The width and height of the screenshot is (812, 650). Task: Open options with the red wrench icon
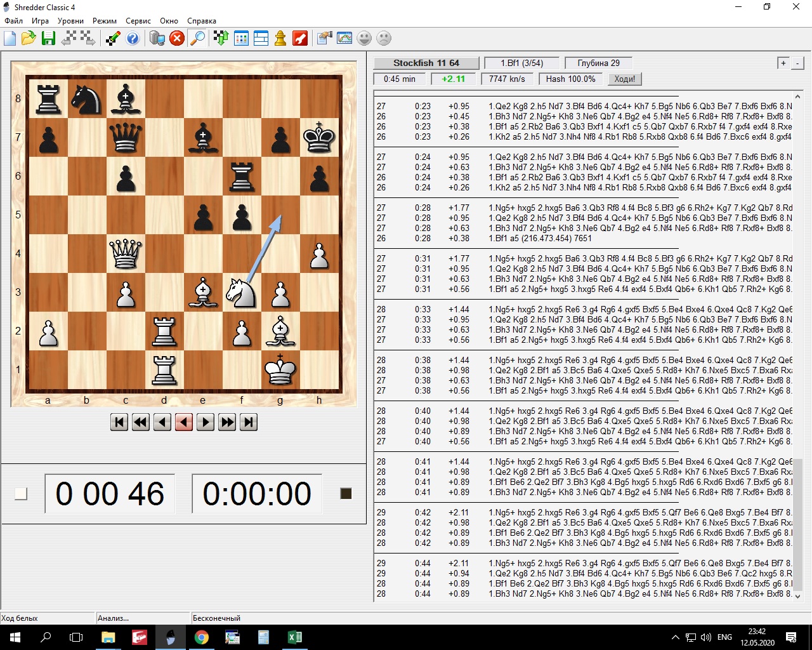click(x=300, y=38)
